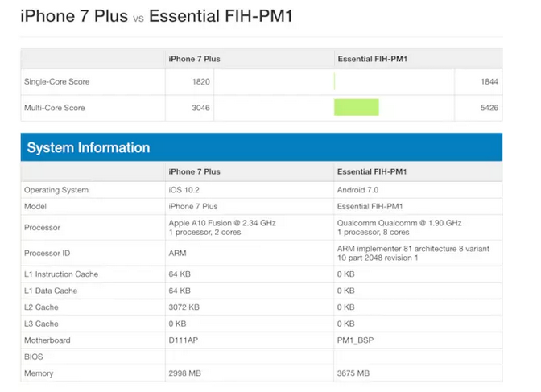This screenshot has width=541, height=392.
Task: Click the Processor row label
Action: 42,228
